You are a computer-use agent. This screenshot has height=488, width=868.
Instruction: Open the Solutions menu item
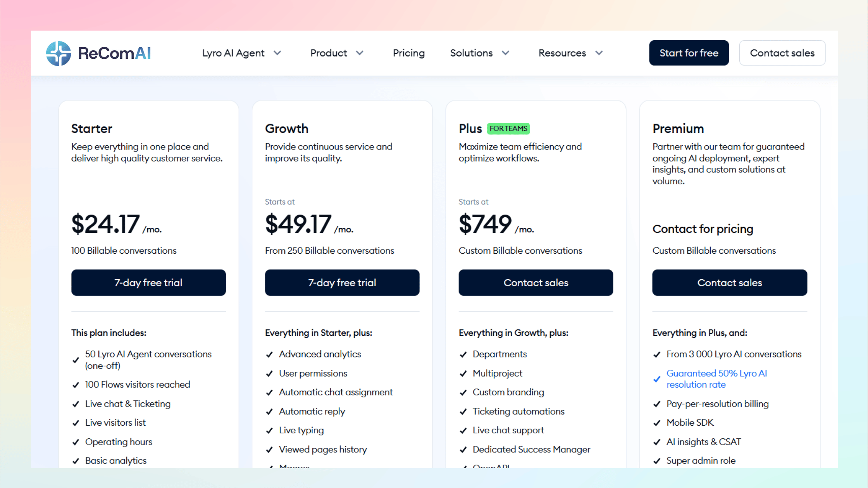coord(471,53)
